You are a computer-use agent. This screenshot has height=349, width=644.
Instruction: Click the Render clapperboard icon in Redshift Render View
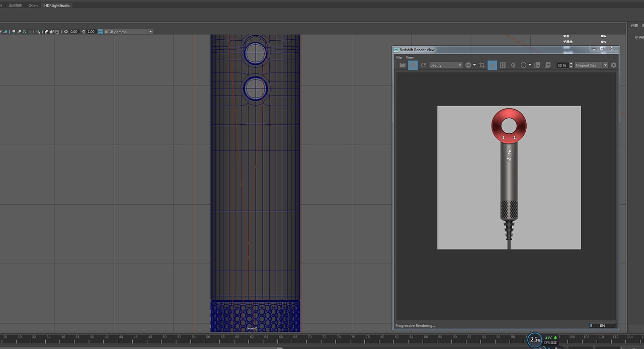coord(403,65)
